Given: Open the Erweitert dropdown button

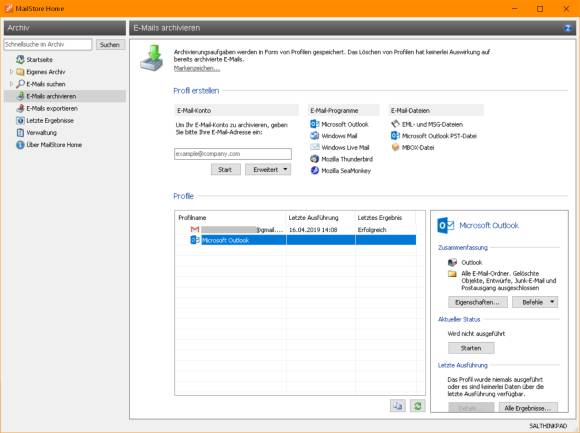Looking at the screenshot, I should pyautogui.click(x=268, y=169).
